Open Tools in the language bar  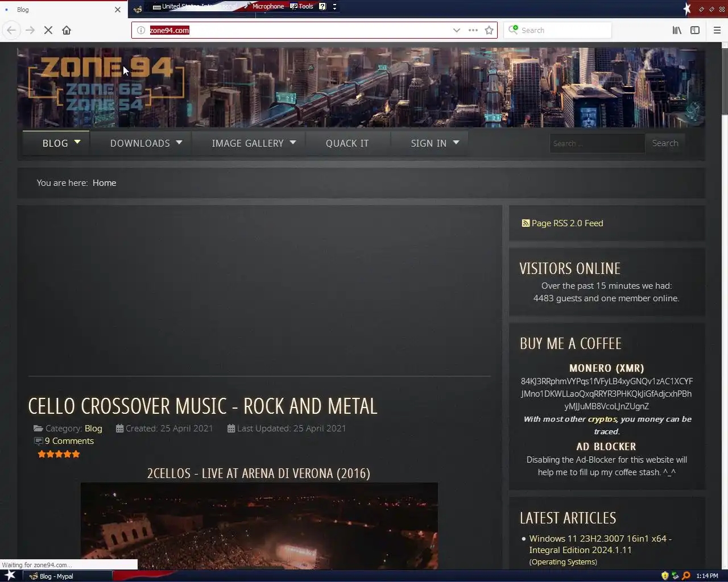[x=302, y=6]
